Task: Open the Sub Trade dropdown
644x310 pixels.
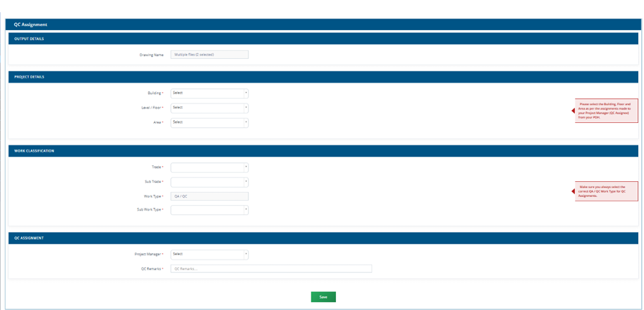Action: [209, 182]
